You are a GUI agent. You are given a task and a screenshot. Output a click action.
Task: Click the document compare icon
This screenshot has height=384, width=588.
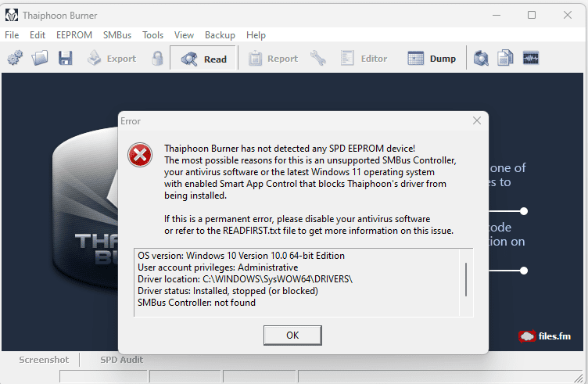(505, 58)
